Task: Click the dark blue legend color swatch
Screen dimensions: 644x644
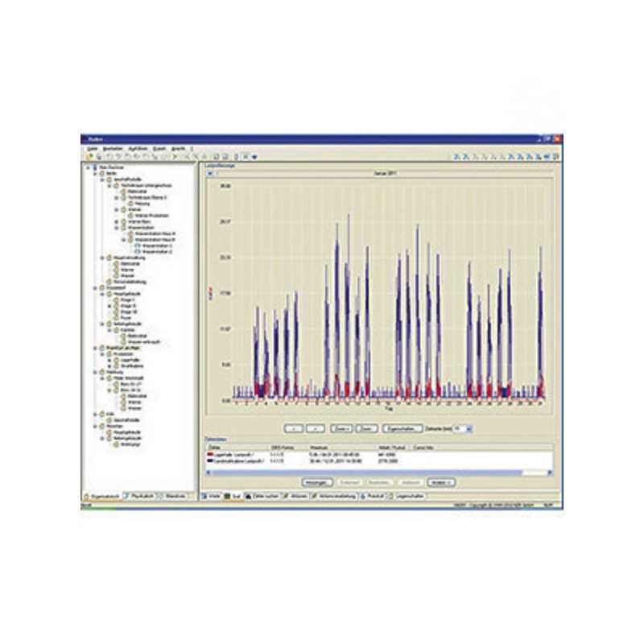Action: [x=210, y=460]
